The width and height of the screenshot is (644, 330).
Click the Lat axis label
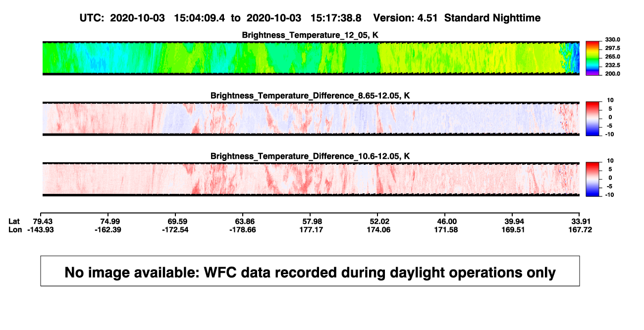(15, 221)
